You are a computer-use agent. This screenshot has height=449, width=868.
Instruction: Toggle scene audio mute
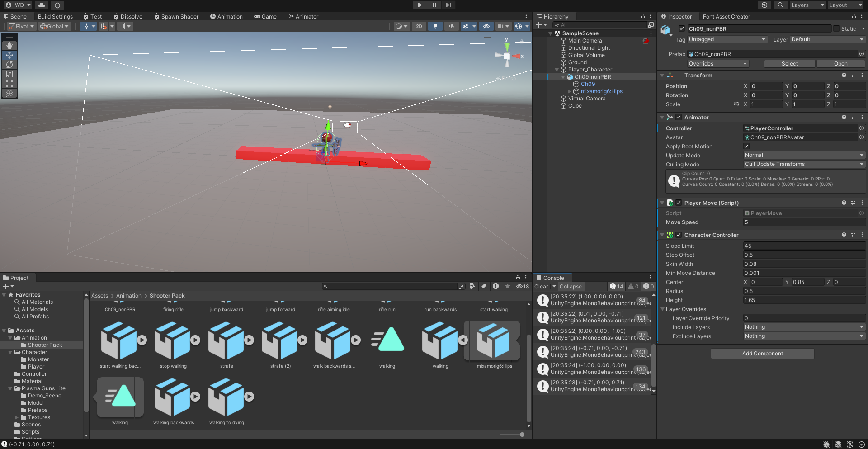point(451,26)
